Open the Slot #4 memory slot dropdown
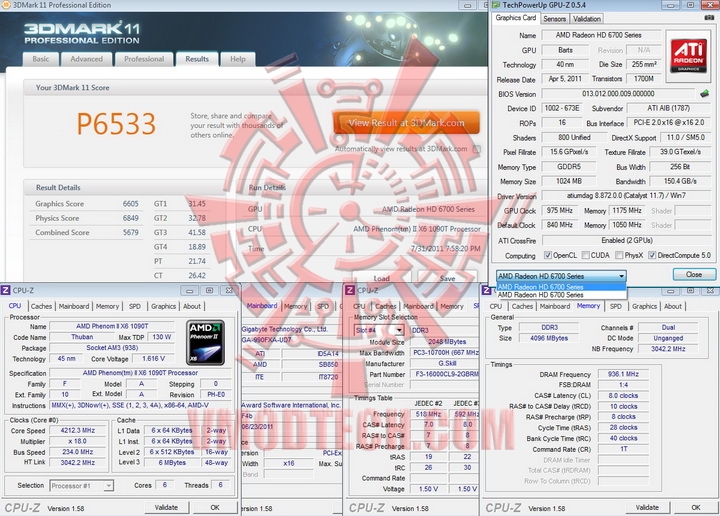720x516 pixels. point(379,330)
